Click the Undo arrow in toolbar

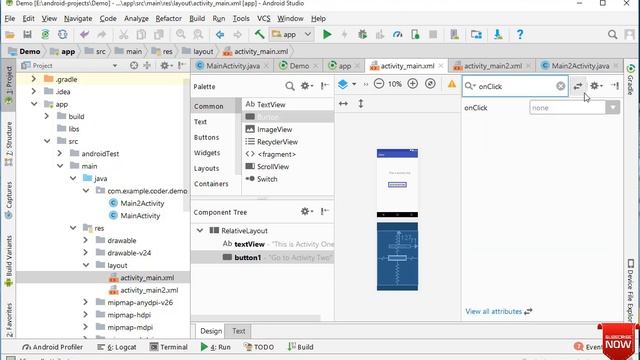tap(84, 35)
